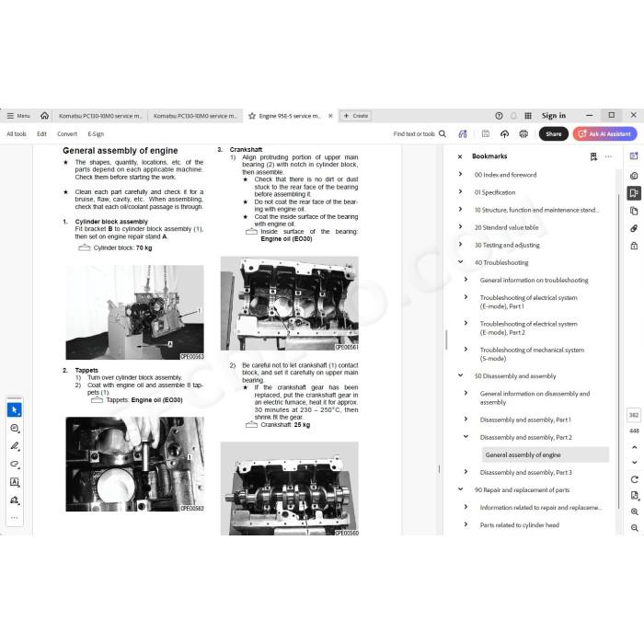Viewport: 644px width, 644px height.
Task: Expand the 30 Testing and adjusting bookmark
Action: point(460,244)
